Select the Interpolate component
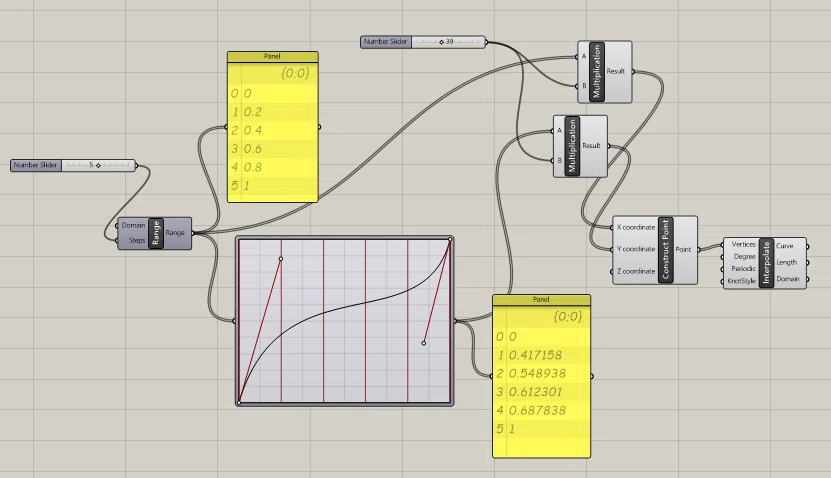Image resolution: width=831 pixels, height=478 pixels. [766, 263]
